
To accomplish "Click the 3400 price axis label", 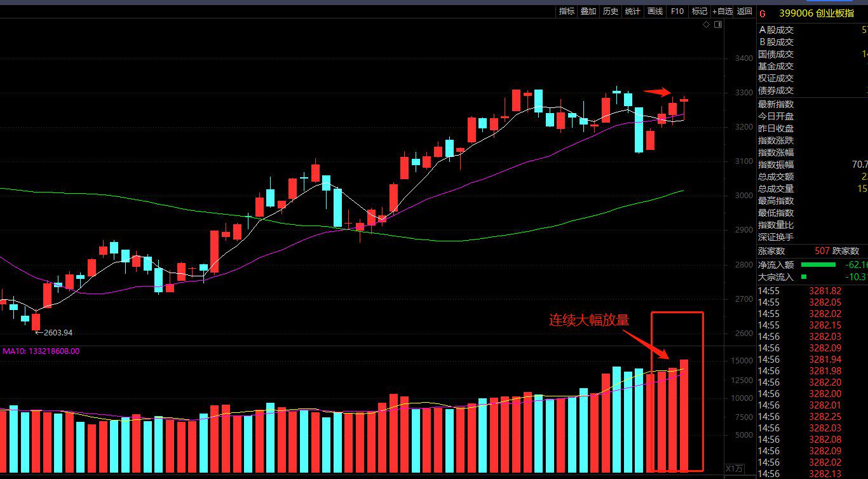I will pyautogui.click(x=743, y=58).
